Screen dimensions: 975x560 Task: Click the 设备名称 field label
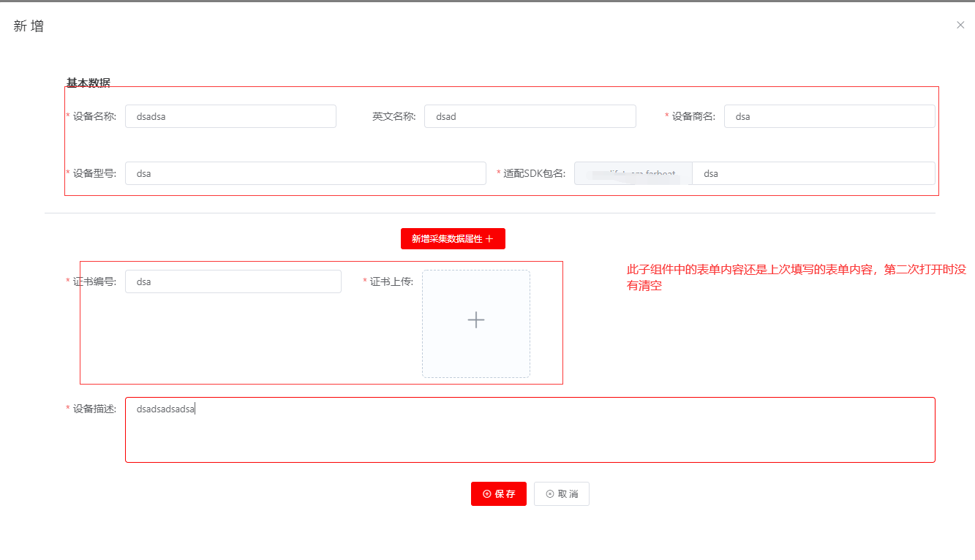pos(94,116)
